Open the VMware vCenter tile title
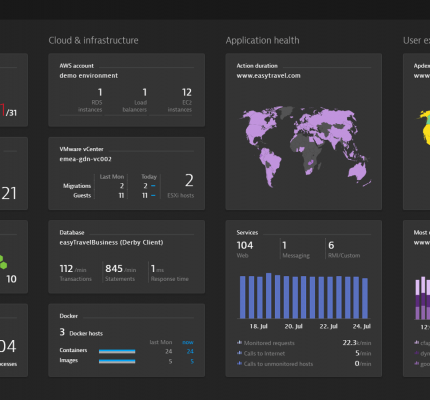430x400 pixels. tap(81, 149)
